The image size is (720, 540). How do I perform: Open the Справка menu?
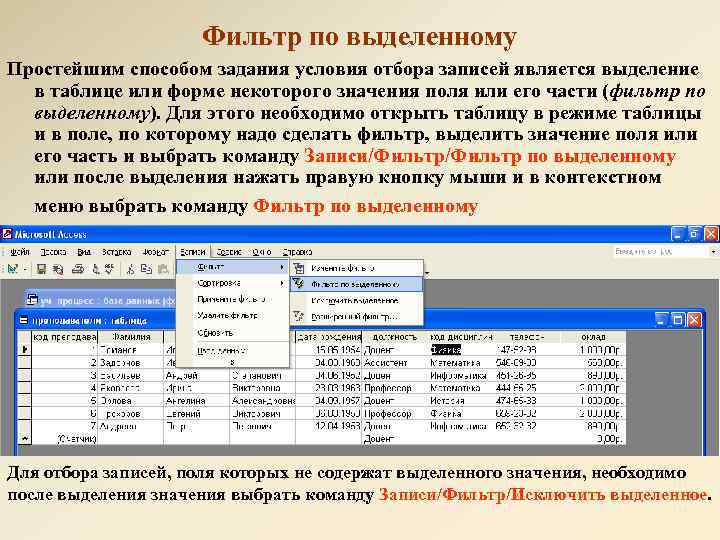(x=297, y=252)
